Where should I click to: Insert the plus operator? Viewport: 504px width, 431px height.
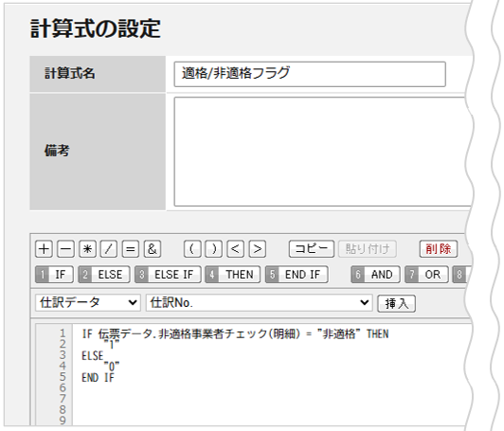(44, 249)
